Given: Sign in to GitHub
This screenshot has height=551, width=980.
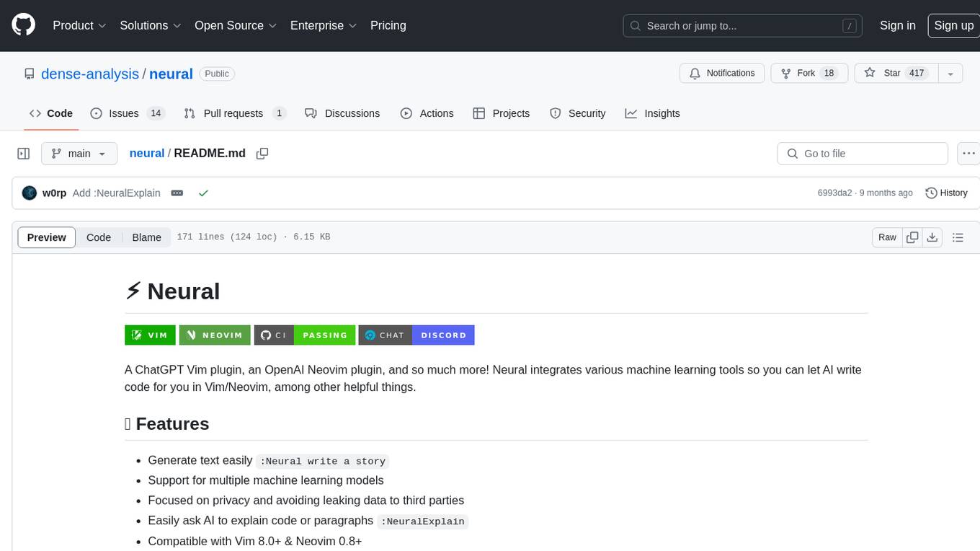Looking at the screenshot, I should (x=897, y=25).
